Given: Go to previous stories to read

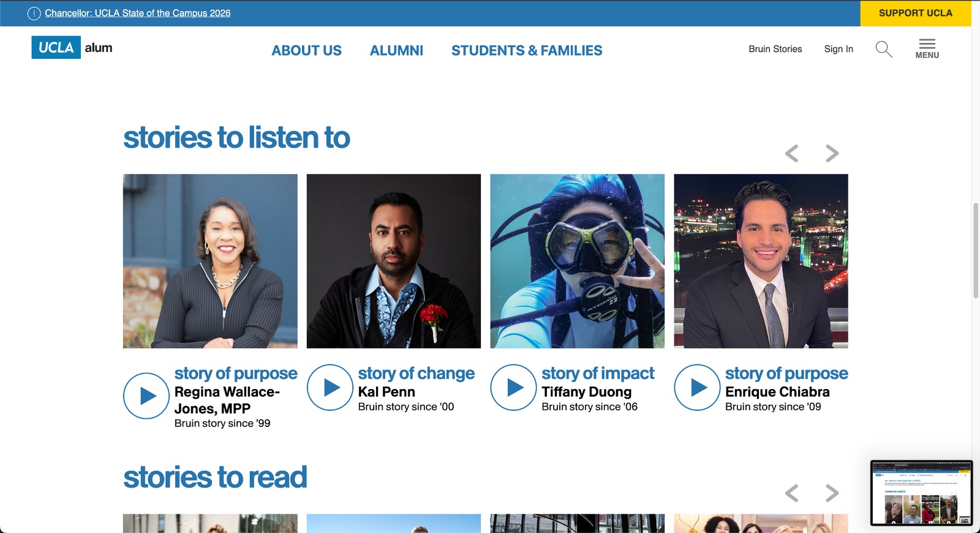Looking at the screenshot, I should point(791,493).
